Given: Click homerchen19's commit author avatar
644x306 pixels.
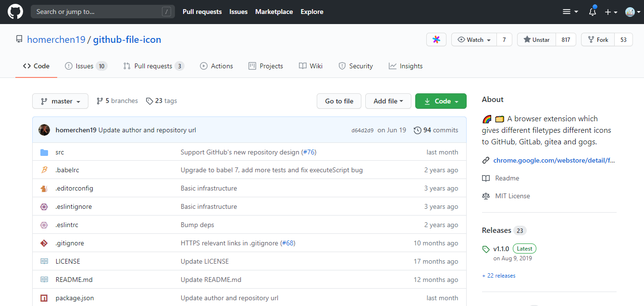Looking at the screenshot, I should pos(45,130).
